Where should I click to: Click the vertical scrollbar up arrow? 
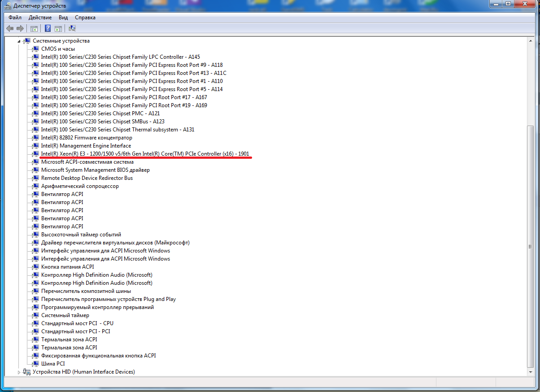[531, 40]
